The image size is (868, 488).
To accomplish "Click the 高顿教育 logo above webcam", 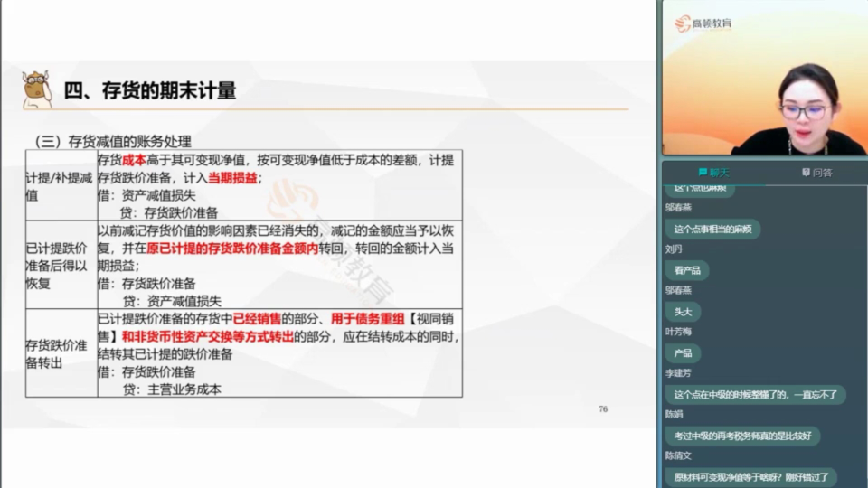I will click(x=703, y=23).
